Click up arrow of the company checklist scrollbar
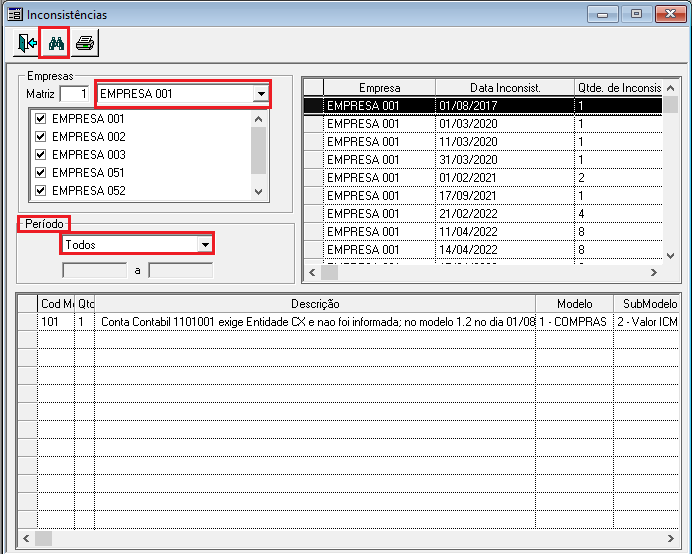This screenshot has width=692, height=554. click(x=259, y=119)
